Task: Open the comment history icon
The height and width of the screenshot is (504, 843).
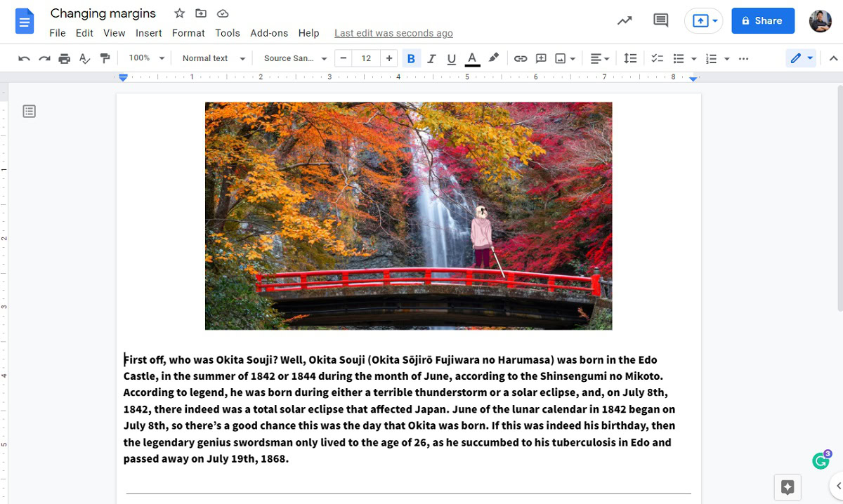Action: (x=660, y=20)
